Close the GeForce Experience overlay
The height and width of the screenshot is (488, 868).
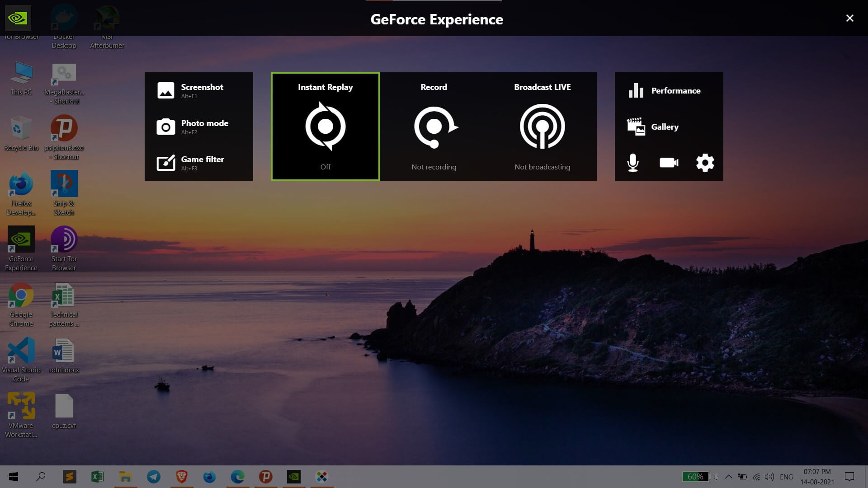(850, 18)
